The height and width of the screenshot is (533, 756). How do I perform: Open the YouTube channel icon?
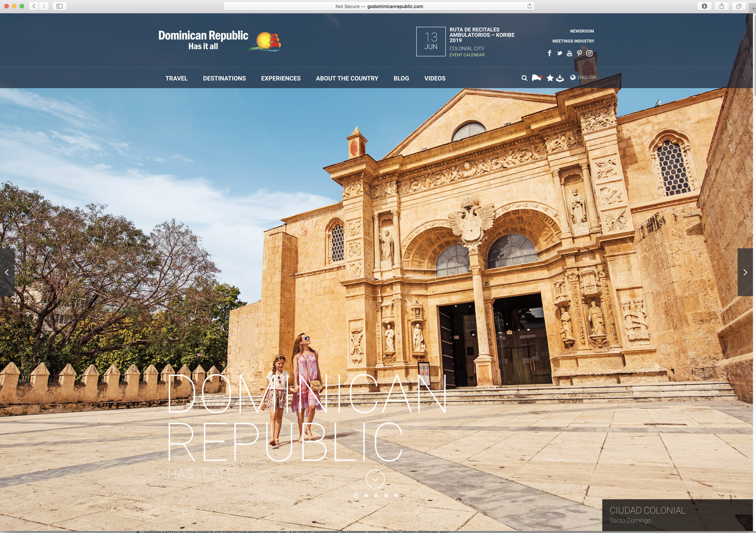click(569, 53)
